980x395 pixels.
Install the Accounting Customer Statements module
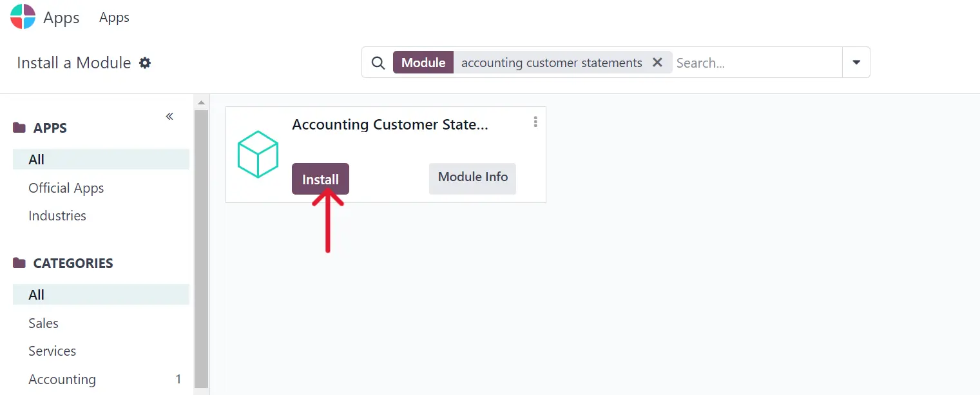320,178
